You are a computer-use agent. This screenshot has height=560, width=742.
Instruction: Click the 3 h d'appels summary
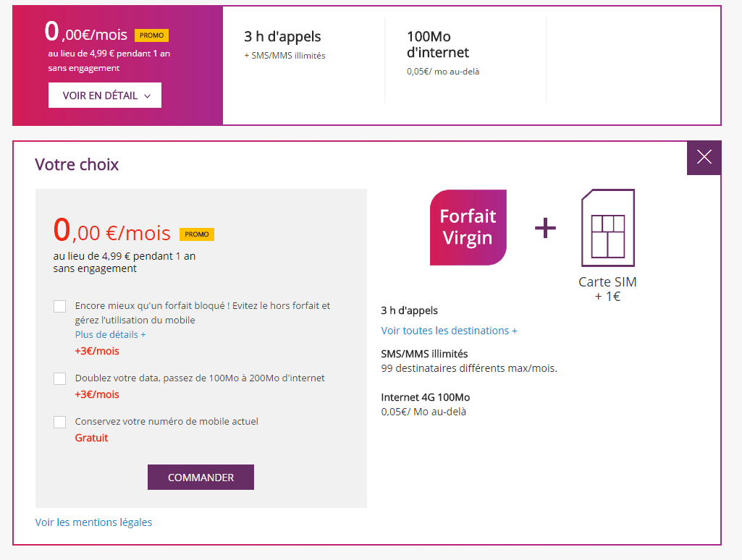point(283,37)
